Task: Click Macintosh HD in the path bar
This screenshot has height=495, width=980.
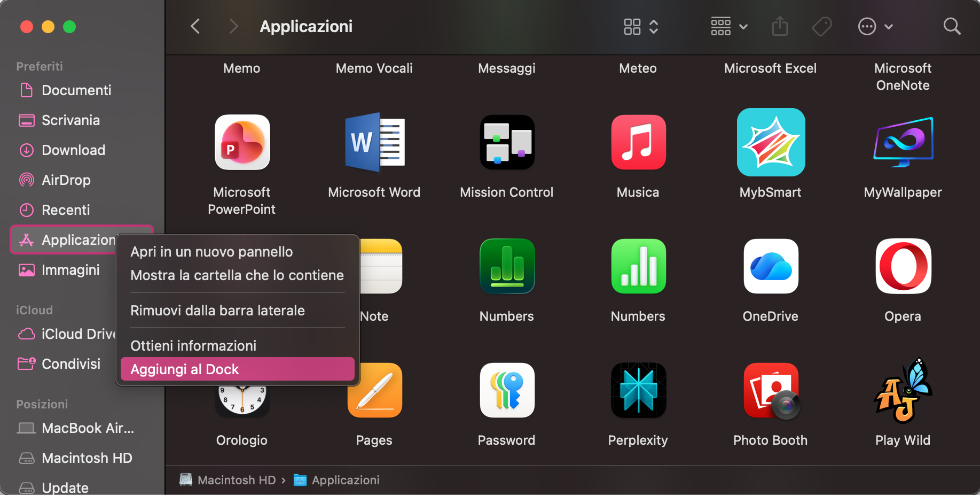Action: (x=228, y=480)
